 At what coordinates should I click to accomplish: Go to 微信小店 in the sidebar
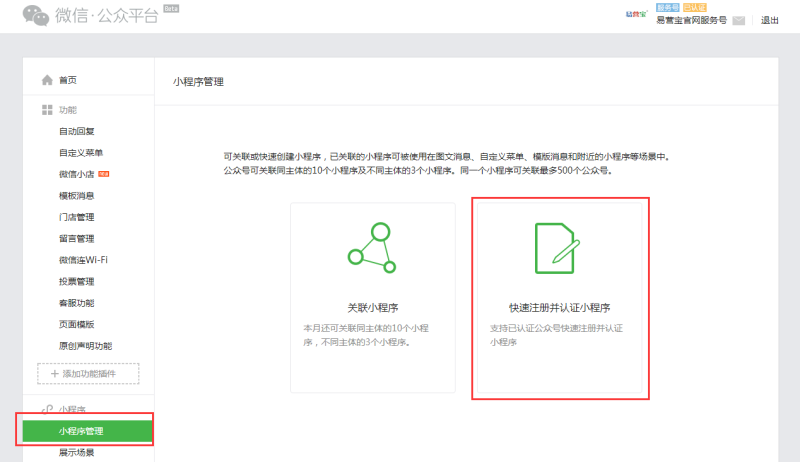click(77, 174)
